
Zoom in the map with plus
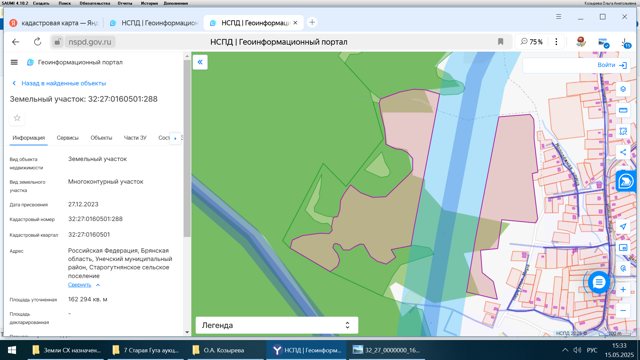(x=623, y=289)
